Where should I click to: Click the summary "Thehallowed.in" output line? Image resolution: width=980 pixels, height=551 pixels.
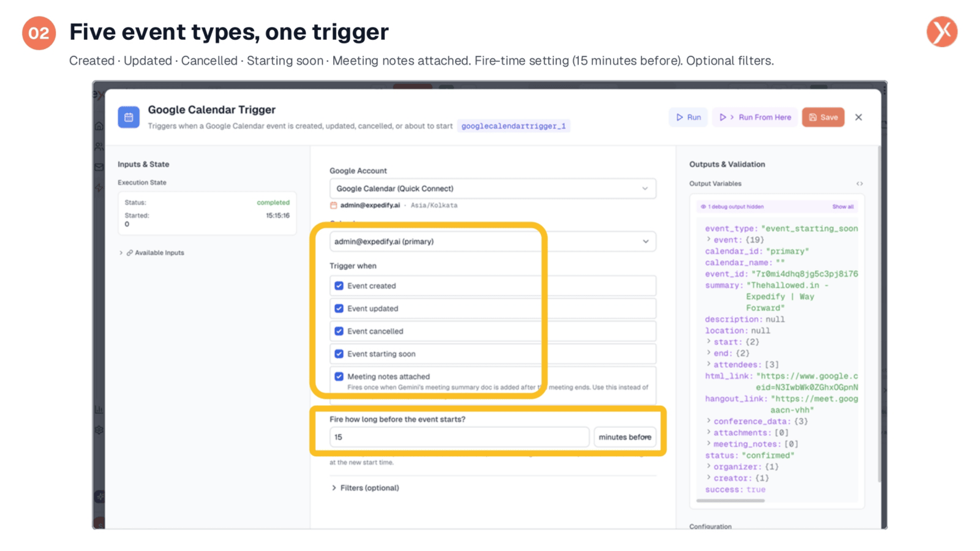click(767, 296)
